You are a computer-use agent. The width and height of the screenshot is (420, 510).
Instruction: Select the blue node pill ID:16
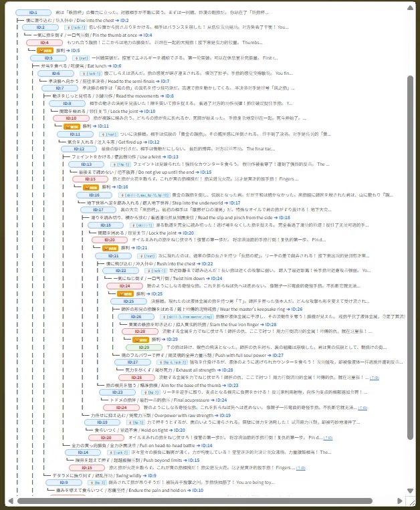[x=94, y=195]
